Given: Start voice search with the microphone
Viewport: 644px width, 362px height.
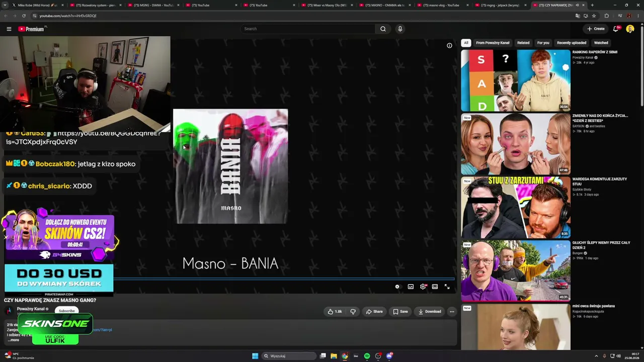Looking at the screenshot, I should [400, 29].
